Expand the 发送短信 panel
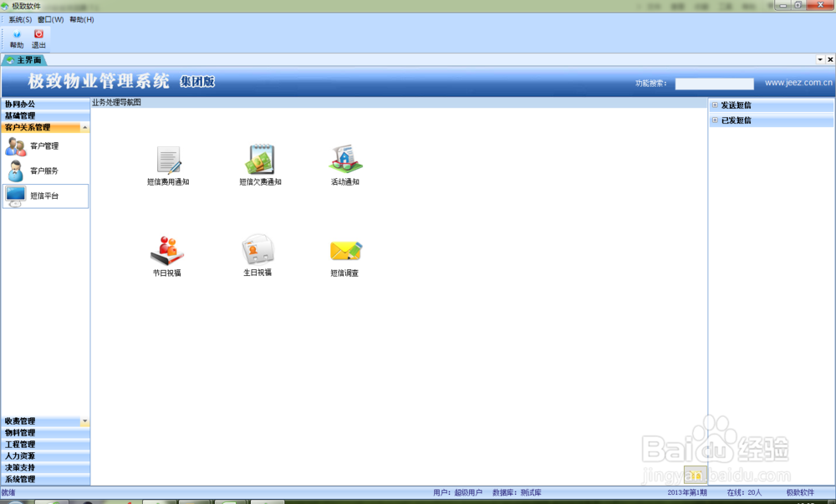The width and height of the screenshot is (836, 504). [715, 105]
